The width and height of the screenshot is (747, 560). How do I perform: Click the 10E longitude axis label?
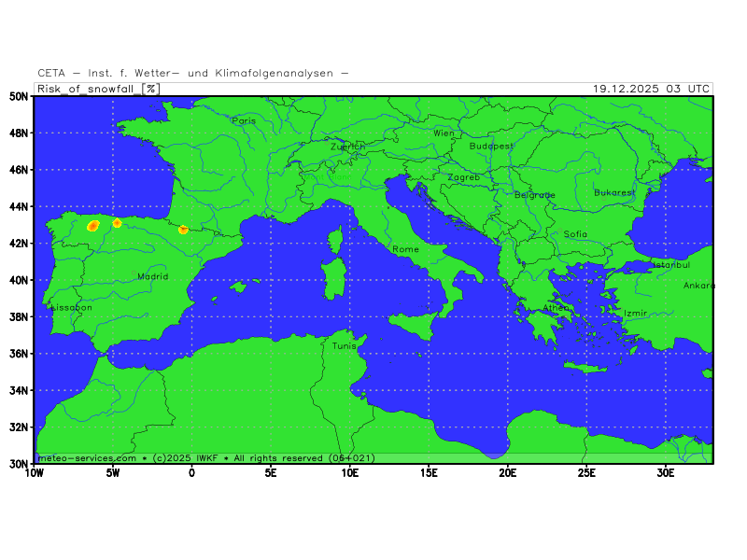(349, 473)
